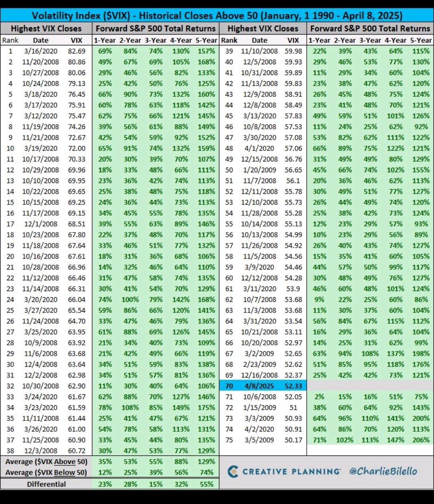Click the left Highest VIX Closes header
Image resolution: width=434 pixels, height=504 pixels.
click(x=46, y=29)
